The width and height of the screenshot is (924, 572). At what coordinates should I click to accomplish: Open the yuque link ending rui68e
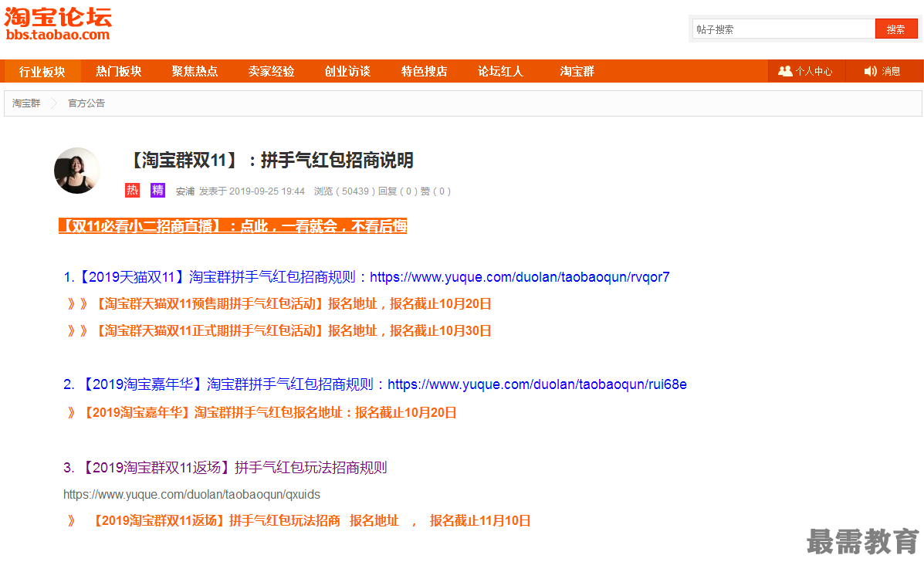(x=537, y=384)
